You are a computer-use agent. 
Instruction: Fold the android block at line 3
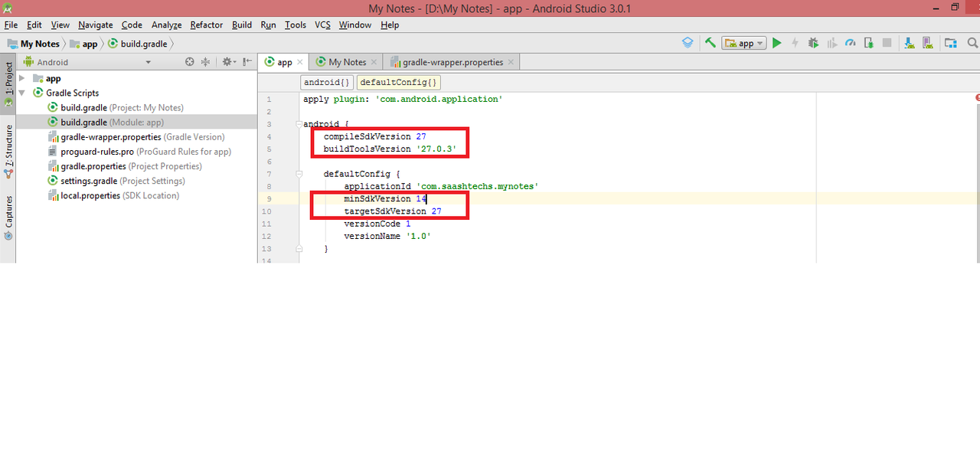pyautogui.click(x=299, y=124)
